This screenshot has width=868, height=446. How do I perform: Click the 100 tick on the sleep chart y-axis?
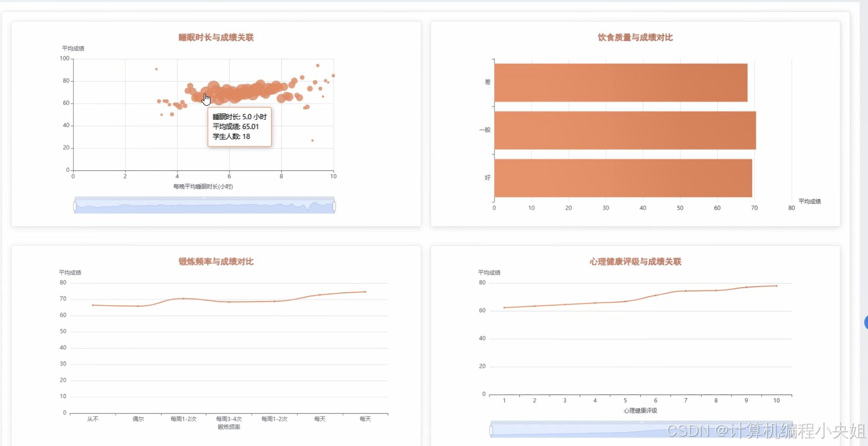(x=64, y=59)
